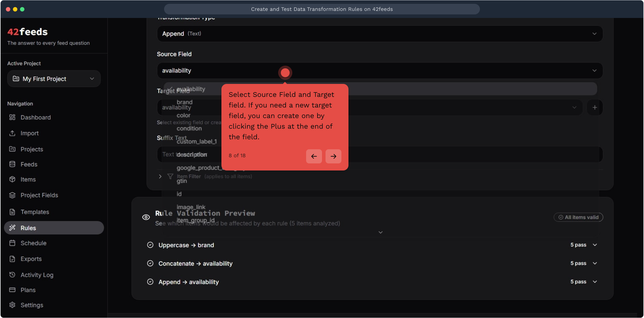Click the Feeds database icon
644x318 pixels.
[12, 164]
